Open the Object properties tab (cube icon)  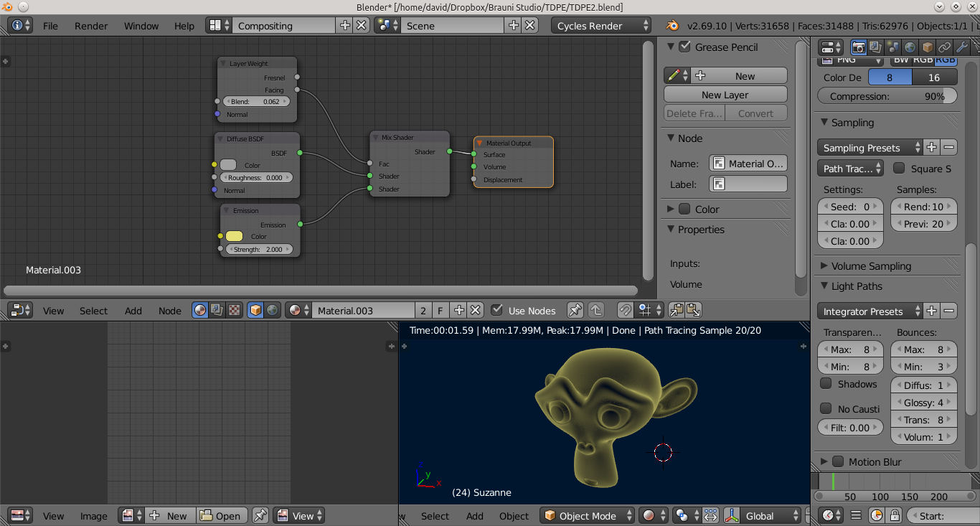point(928,47)
